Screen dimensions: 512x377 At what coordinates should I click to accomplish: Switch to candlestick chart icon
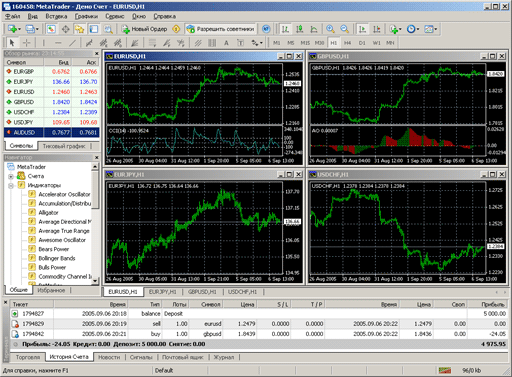pyautogui.click(x=299, y=29)
